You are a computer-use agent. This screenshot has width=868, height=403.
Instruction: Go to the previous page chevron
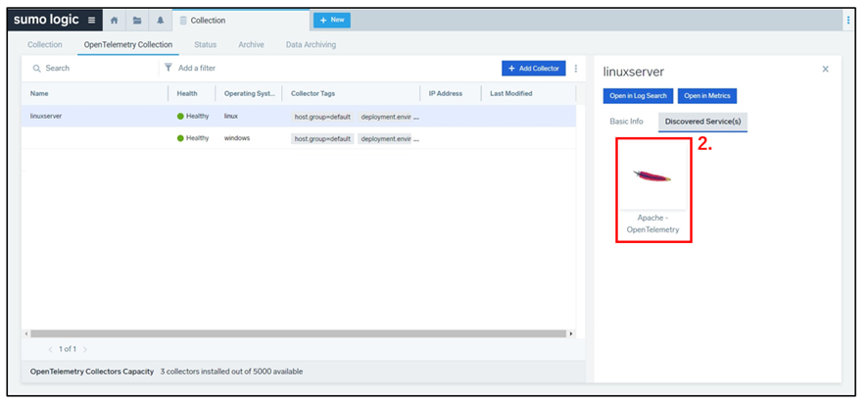[50, 349]
